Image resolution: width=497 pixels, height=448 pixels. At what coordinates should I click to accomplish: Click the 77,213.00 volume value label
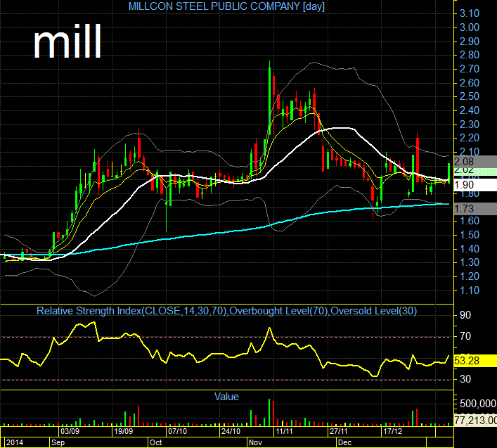point(475,421)
